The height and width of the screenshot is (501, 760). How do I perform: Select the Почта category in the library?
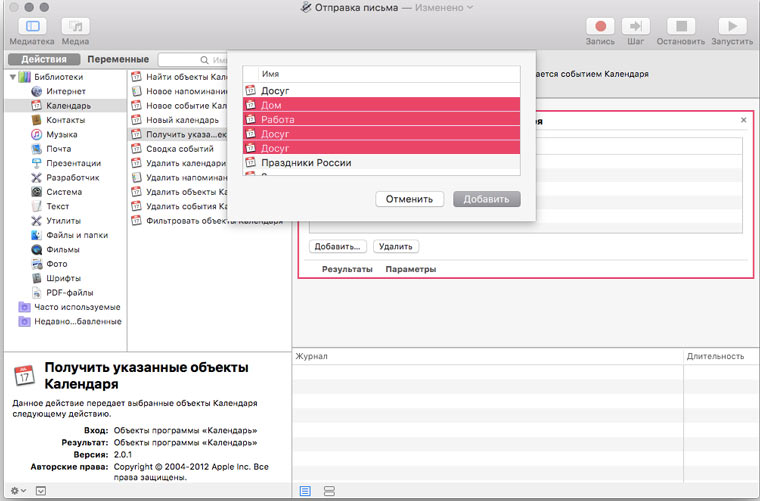point(58,148)
